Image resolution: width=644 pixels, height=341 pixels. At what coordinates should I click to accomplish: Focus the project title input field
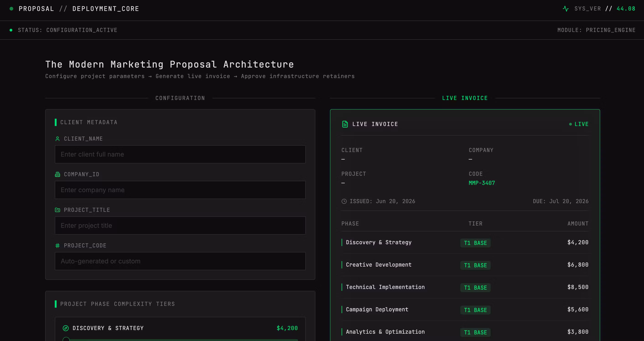(180, 226)
